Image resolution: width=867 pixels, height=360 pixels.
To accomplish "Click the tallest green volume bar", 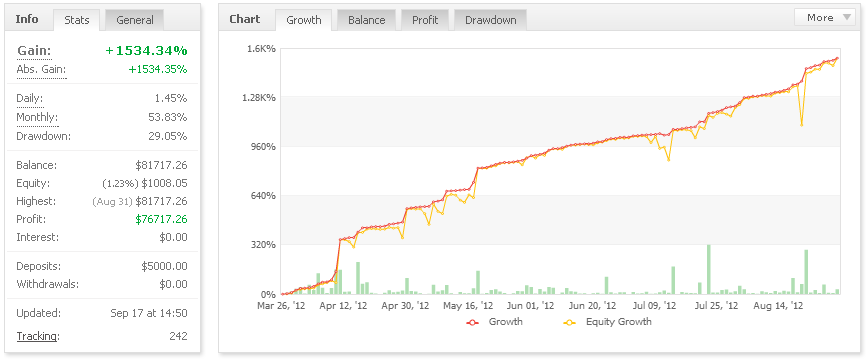I will 709,269.
